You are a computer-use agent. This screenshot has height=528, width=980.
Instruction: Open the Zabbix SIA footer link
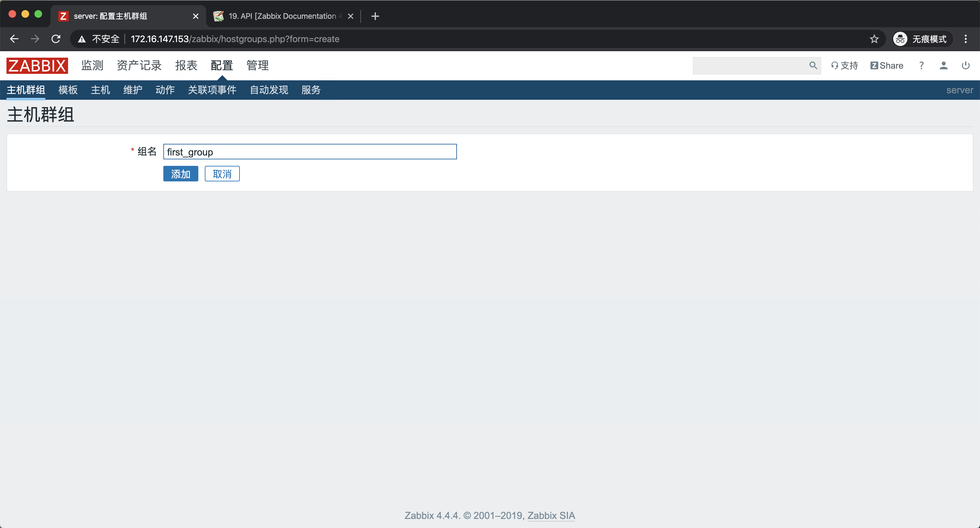click(551, 515)
